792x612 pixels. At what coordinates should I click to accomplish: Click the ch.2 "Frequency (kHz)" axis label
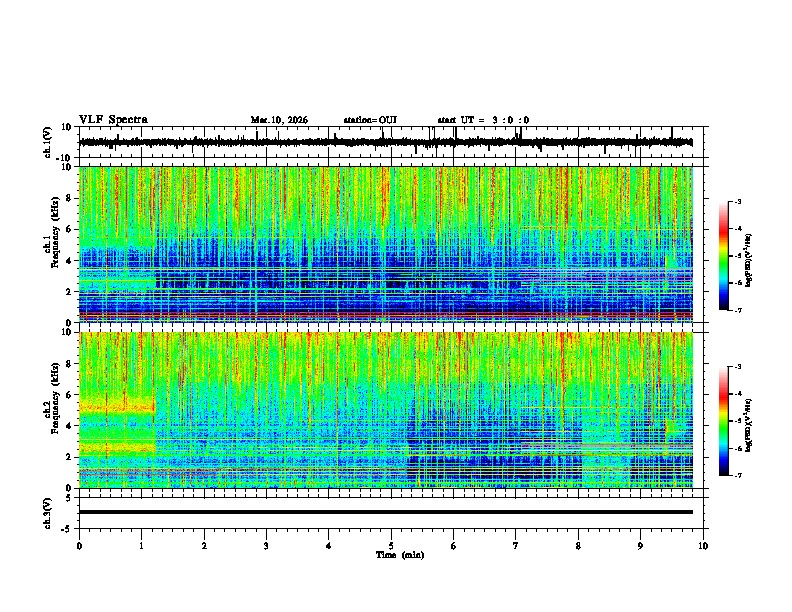pos(55,399)
